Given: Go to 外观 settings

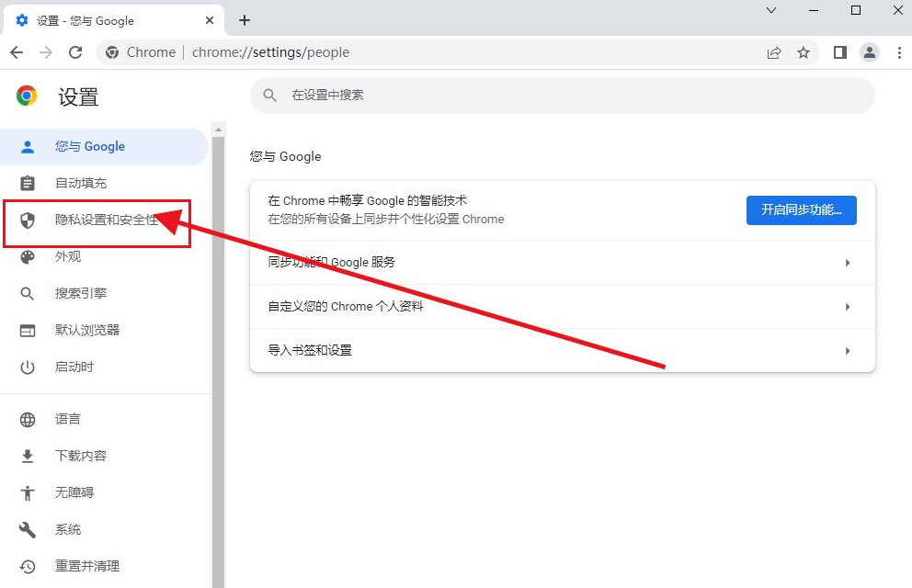Looking at the screenshot, I should click(105, 257).
